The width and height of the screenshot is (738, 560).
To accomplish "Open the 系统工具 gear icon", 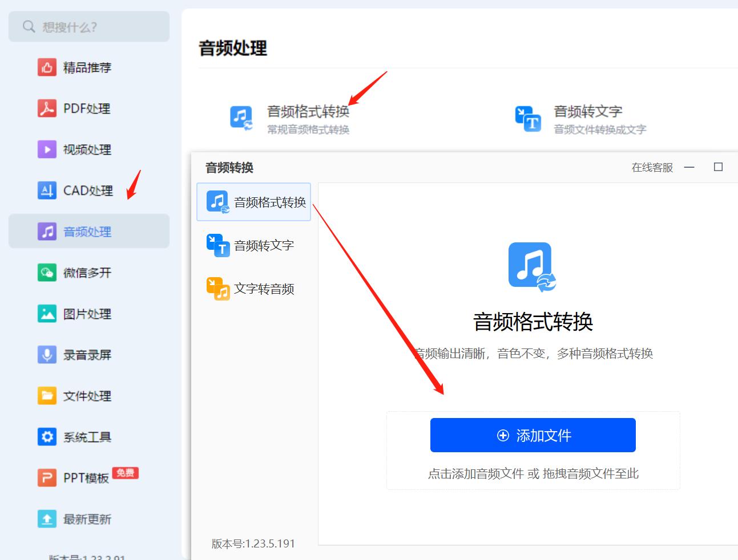I will pyautogui.click(x=48, y=437).
